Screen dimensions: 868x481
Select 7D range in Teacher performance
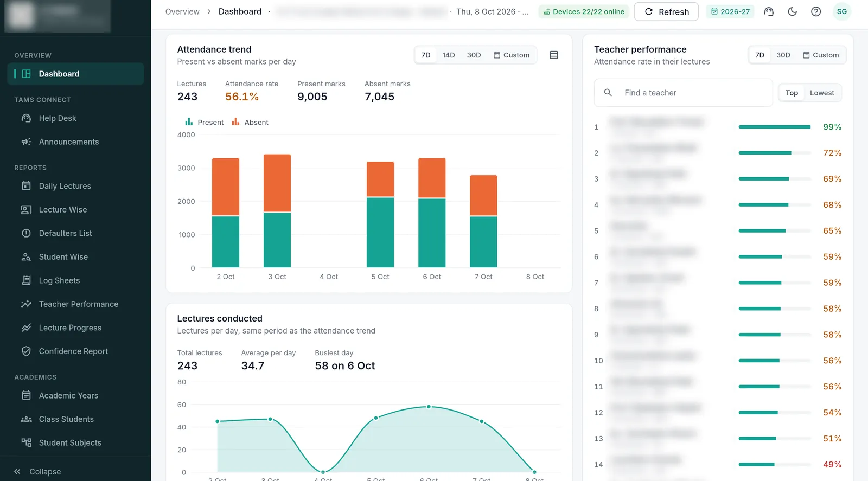pos(759,55)
